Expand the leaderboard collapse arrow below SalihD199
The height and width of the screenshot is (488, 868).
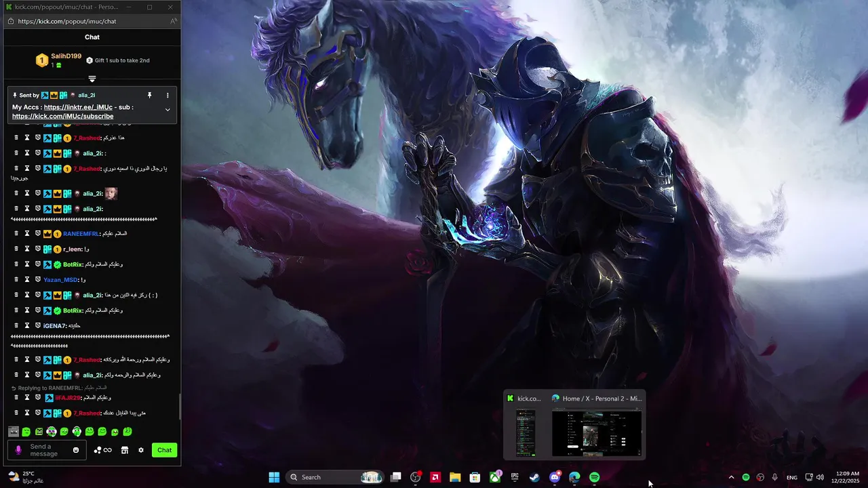tap(92, 79)
